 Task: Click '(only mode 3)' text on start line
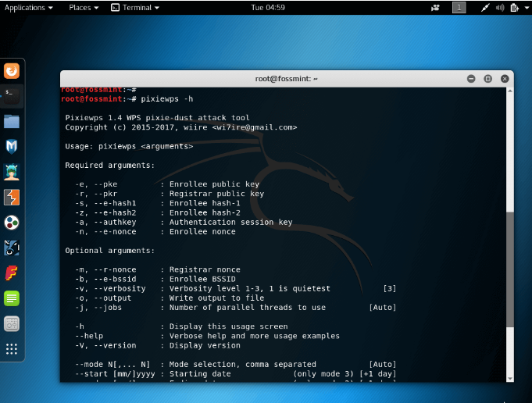pos(323,374)
